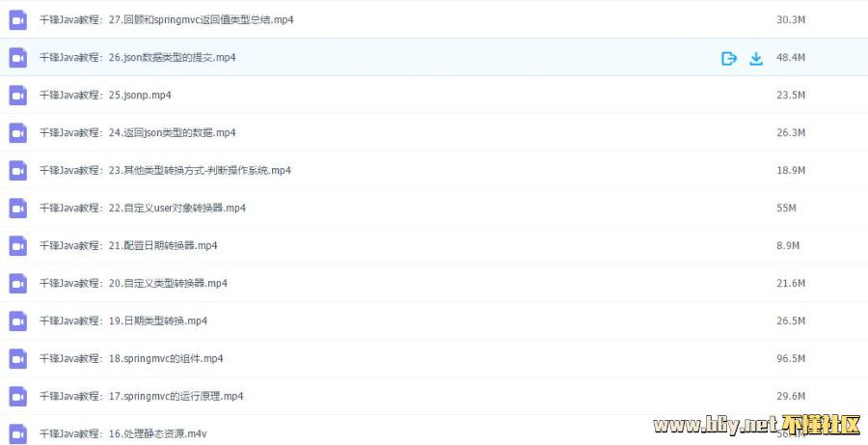
Task: Click video file icon beside 25.jsonp.mp4
Action: click(17, 96)
